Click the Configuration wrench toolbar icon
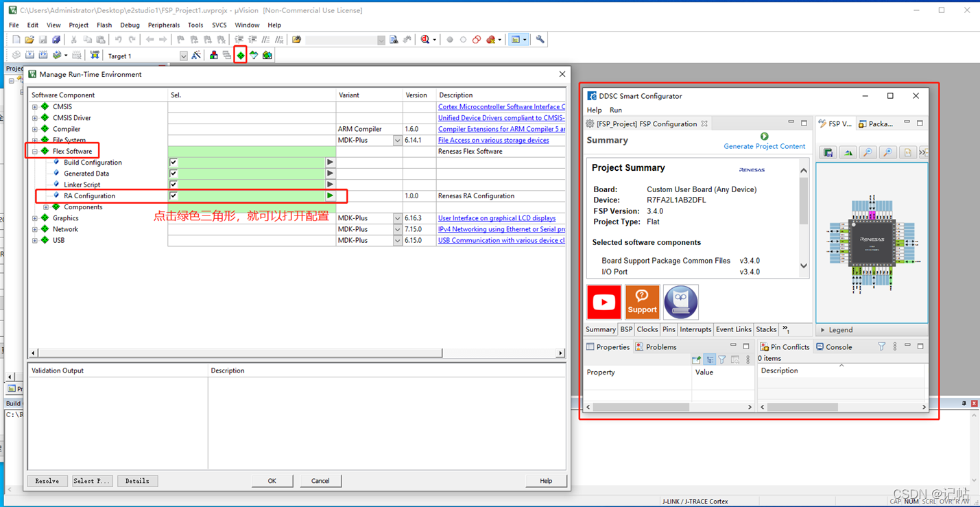 (x=540, y=40)
